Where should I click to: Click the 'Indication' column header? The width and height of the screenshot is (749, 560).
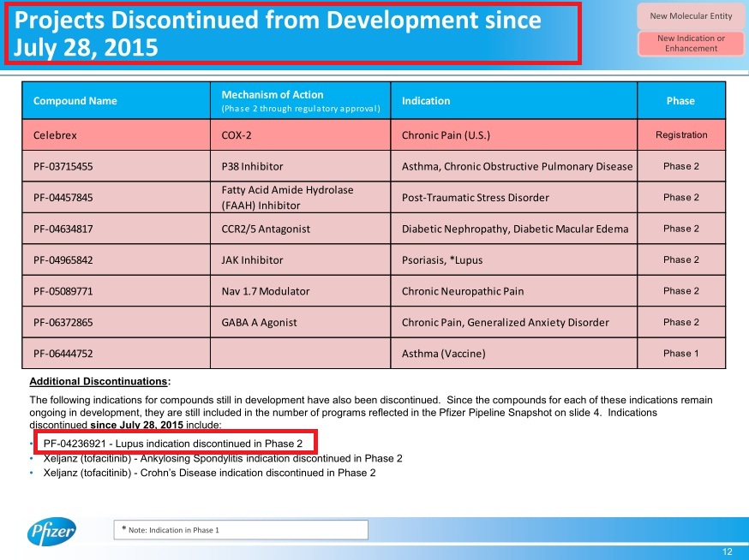coord(514,101)
